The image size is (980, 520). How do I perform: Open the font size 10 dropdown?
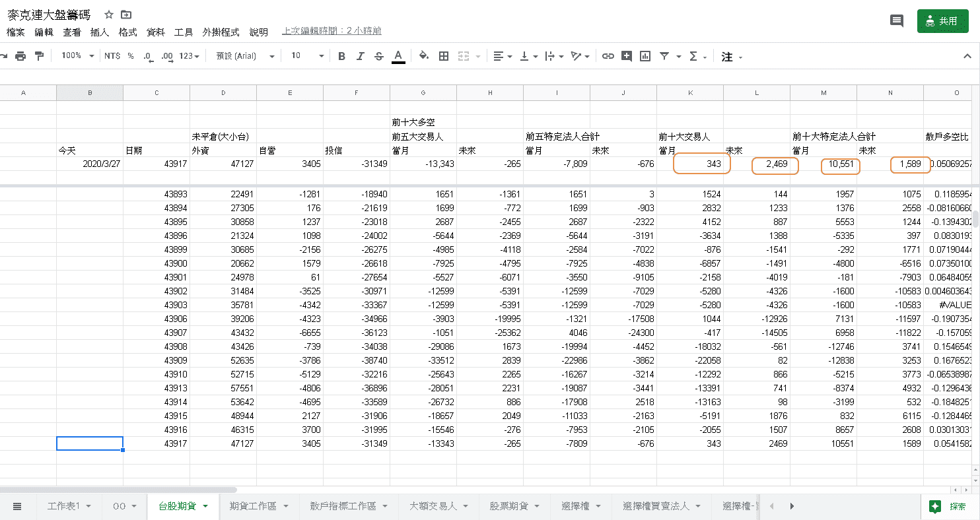pyautogui.click(x=308, y=56)
